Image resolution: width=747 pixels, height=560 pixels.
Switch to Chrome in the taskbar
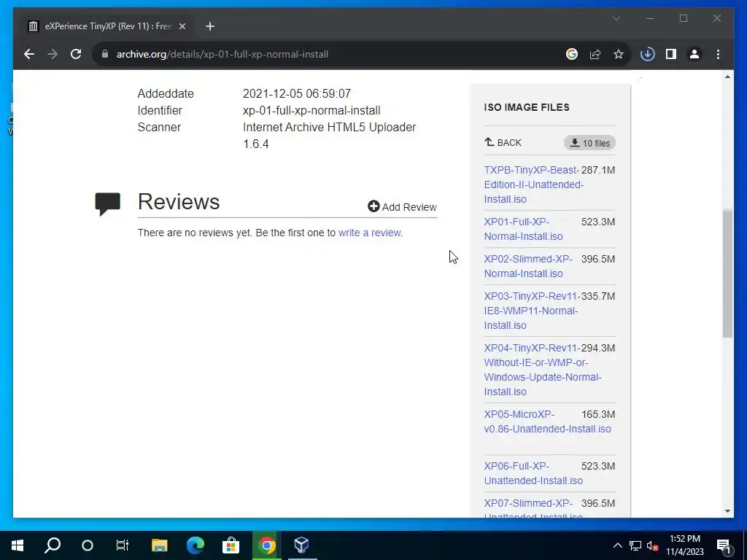pos(267,545)
